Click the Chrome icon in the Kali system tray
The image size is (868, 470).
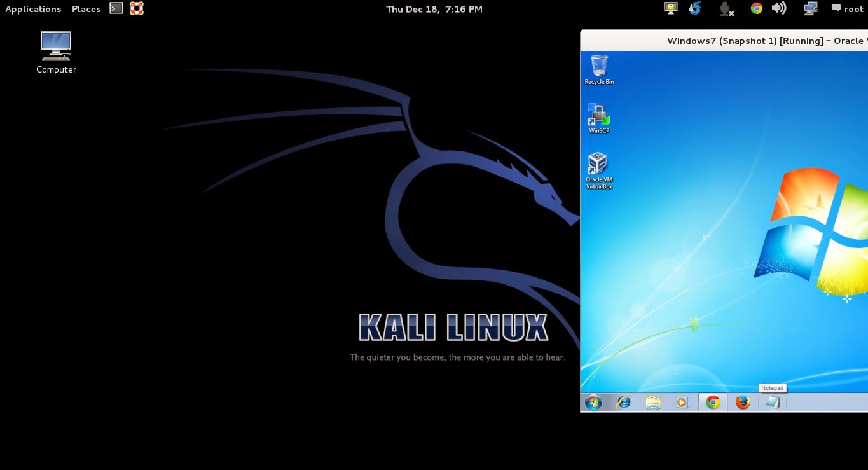point(756,8)
